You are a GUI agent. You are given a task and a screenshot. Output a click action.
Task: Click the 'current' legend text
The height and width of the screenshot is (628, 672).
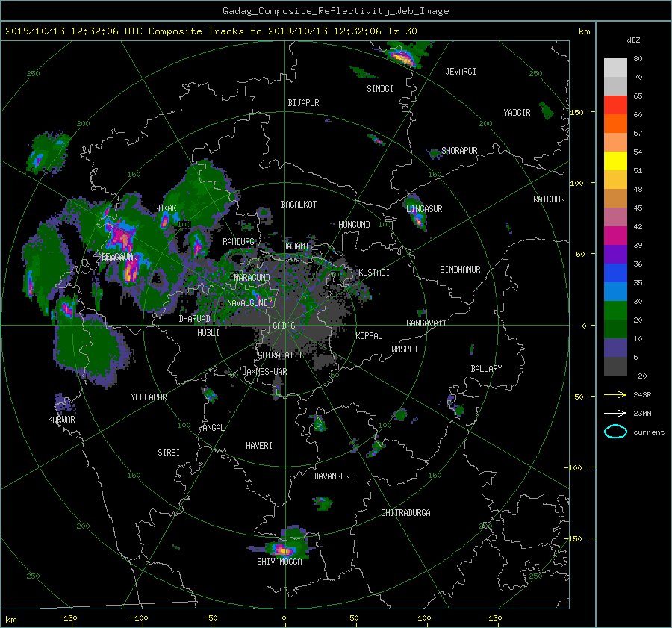[648, 432]
